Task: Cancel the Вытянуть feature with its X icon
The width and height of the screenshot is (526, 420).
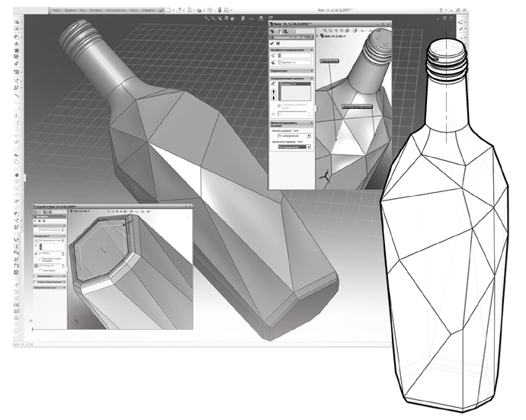Action: pyautogui.click(x=39, y=221)
